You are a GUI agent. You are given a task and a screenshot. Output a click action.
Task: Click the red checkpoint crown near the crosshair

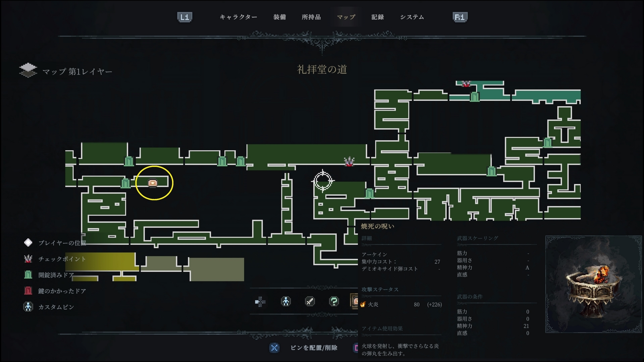(x=349, y=162)
